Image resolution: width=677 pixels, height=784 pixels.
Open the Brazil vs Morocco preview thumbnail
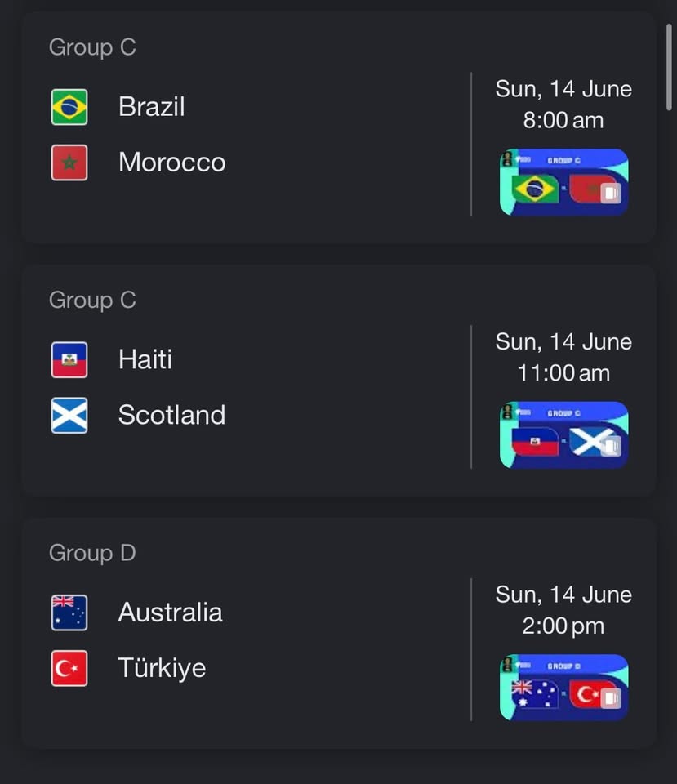tap(564, 182)
